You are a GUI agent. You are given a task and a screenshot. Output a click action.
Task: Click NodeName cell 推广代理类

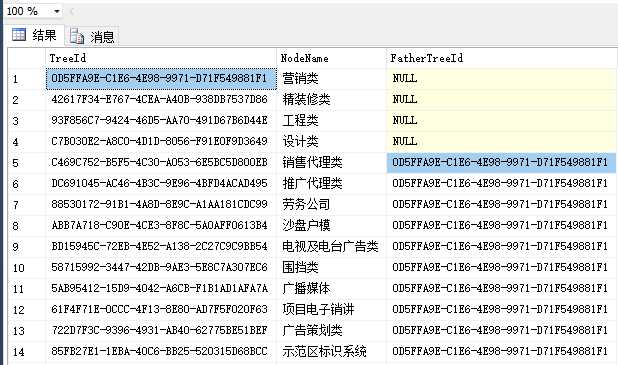(332, 184)
